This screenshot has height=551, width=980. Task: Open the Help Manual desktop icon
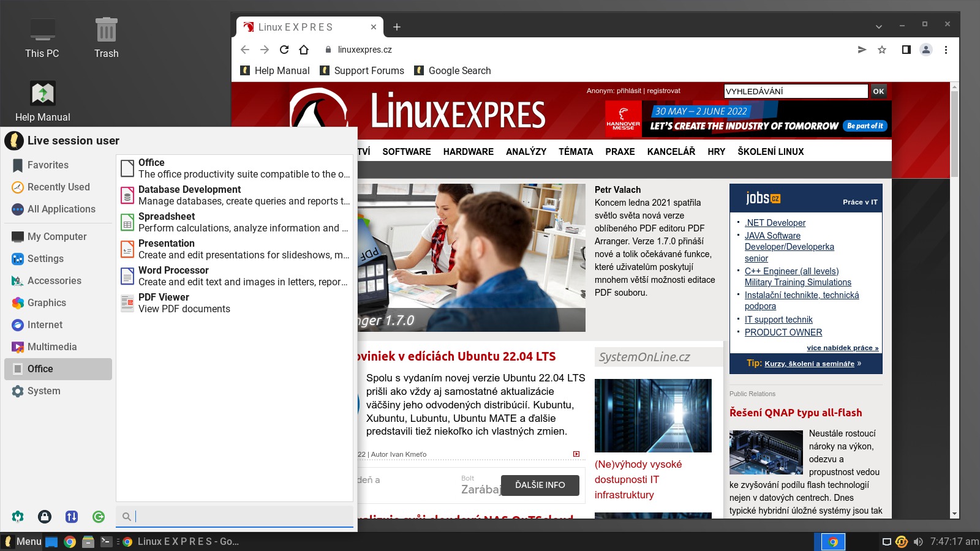42,102
